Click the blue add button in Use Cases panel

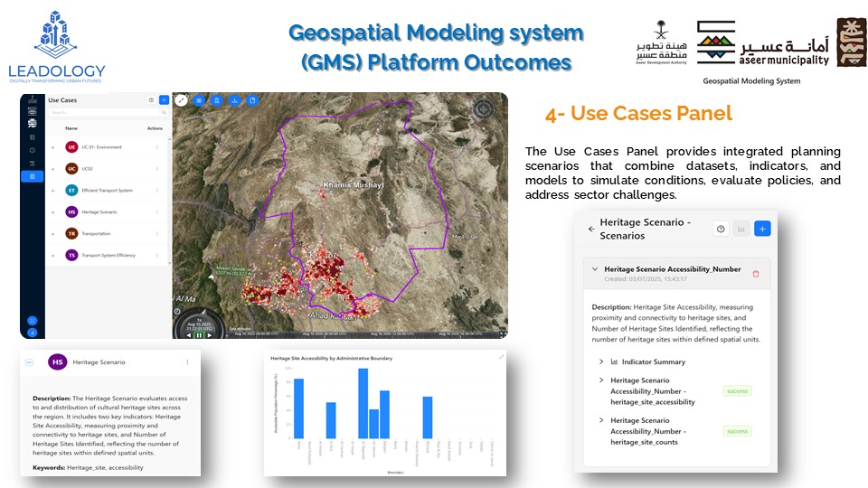[x=164, y=100]
